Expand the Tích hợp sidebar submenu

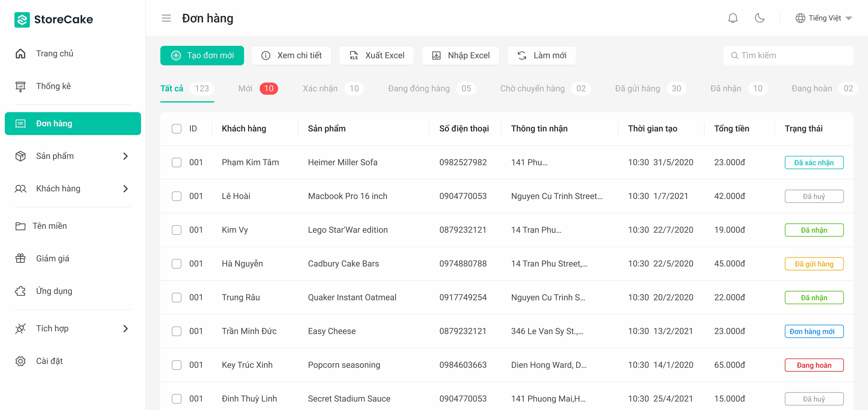tap(125, 329)
